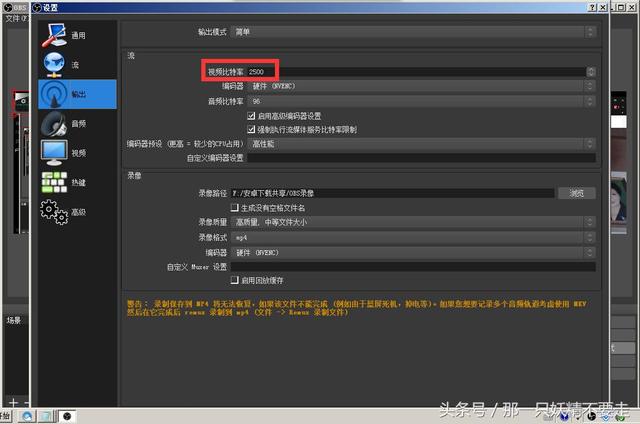Select the 流 stream globe icon

coord(54,64)
